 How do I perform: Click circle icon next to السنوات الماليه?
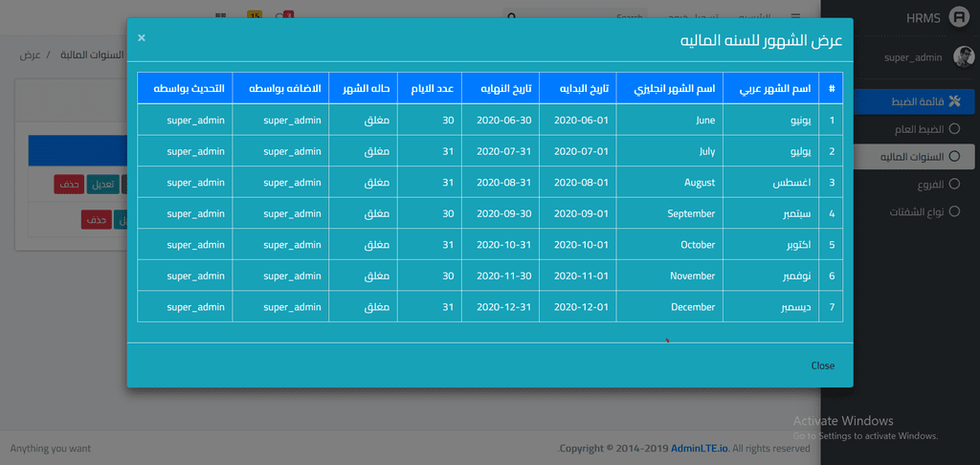[x=954, y=156]
